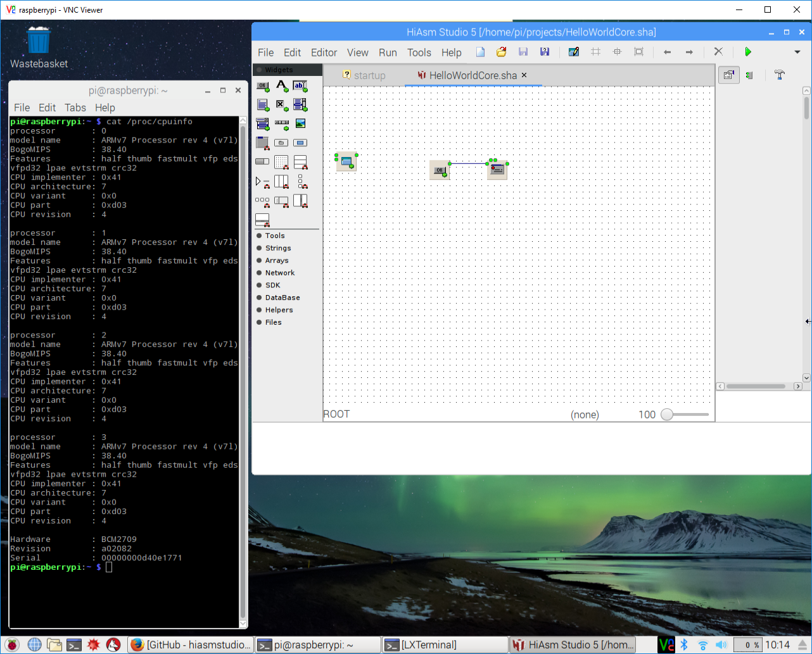The width and height of the screenshot is (812, 654).
Task: Open file manager from the taskbar
Action: point(54,645)
